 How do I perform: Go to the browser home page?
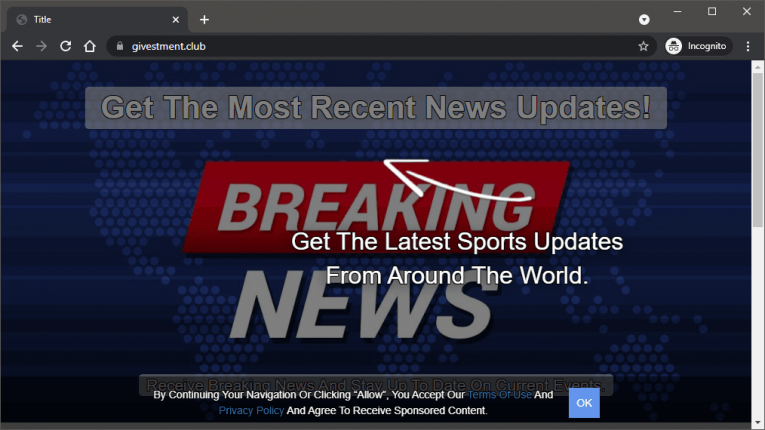click(x=90, y=46)
